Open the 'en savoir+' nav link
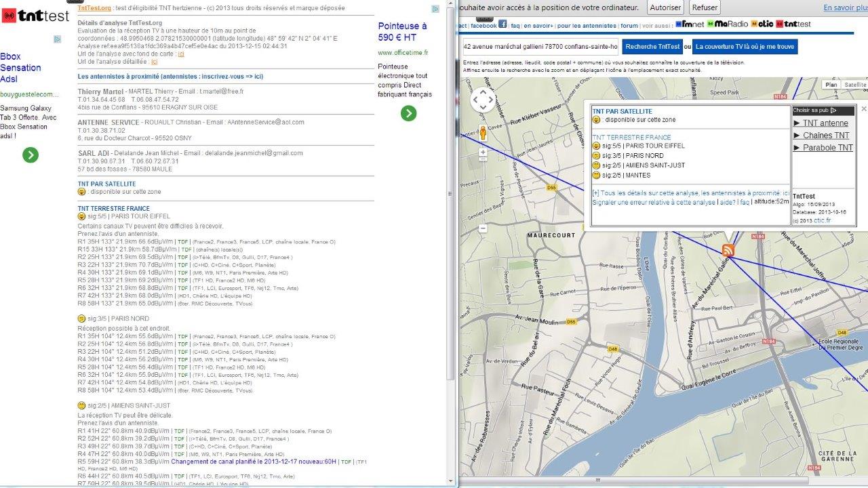 pyautogui.click(x=538, y=26)
